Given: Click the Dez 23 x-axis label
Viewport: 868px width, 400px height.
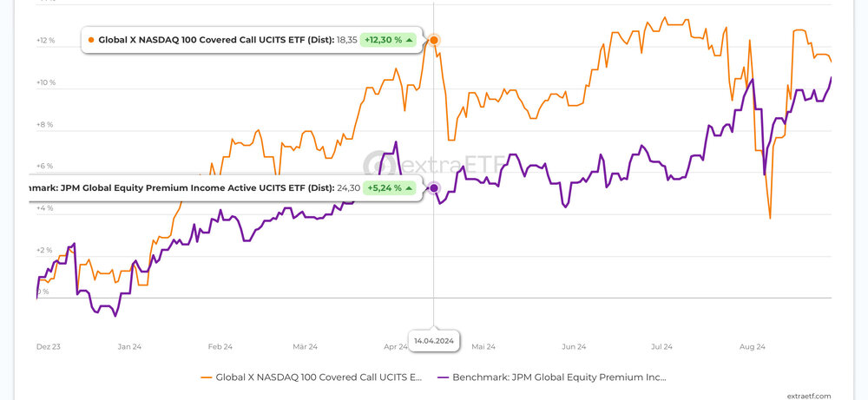Looking at the screenshot, I should [x=48, y=347].
